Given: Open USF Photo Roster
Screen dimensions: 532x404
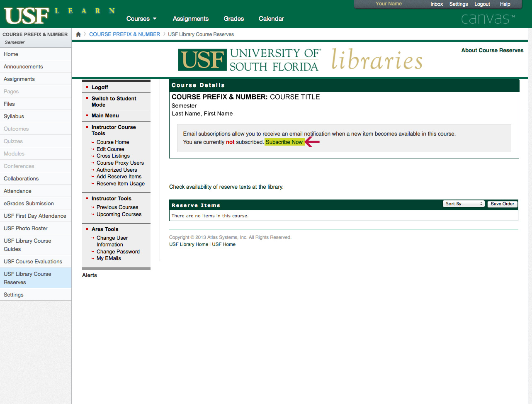Looking at the screenshot, I should [36, 228].
